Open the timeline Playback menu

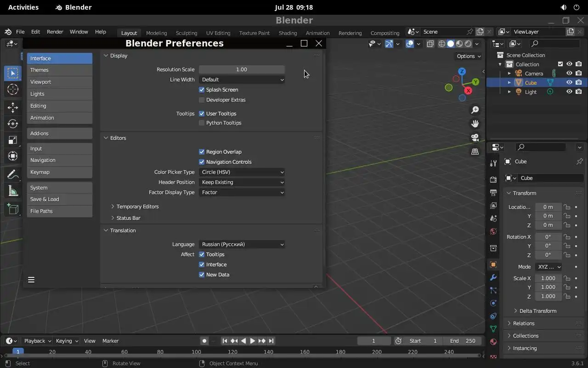point(37,341)
